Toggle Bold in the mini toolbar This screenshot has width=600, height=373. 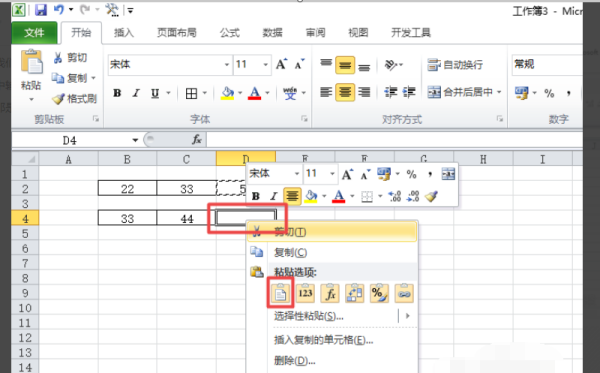(256, 196)
